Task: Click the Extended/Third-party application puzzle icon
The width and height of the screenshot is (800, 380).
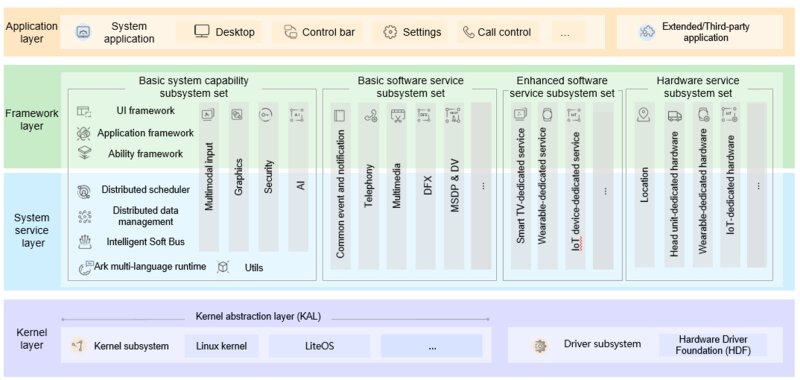Action: pyautogui.click(x=647, y=32)
